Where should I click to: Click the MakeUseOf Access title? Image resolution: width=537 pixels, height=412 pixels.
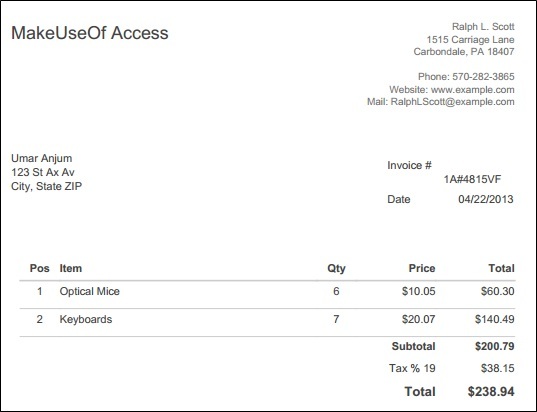click(90, 33)
